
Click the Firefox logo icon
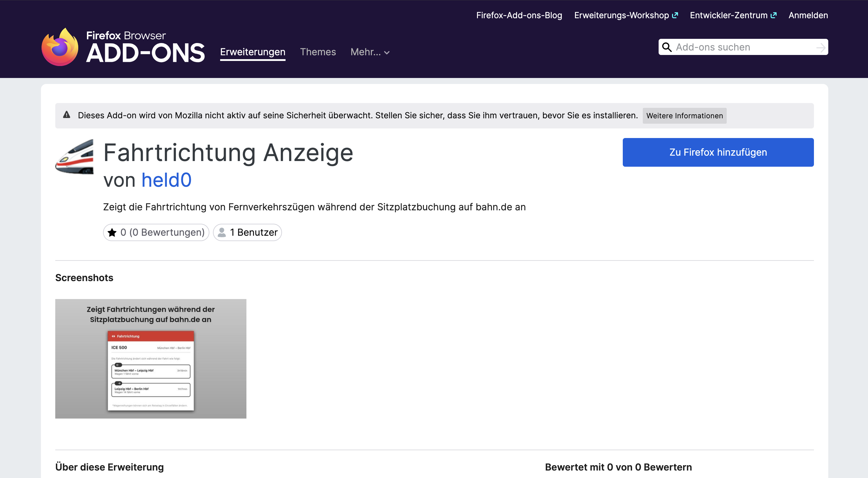click(x=60, y=47)
